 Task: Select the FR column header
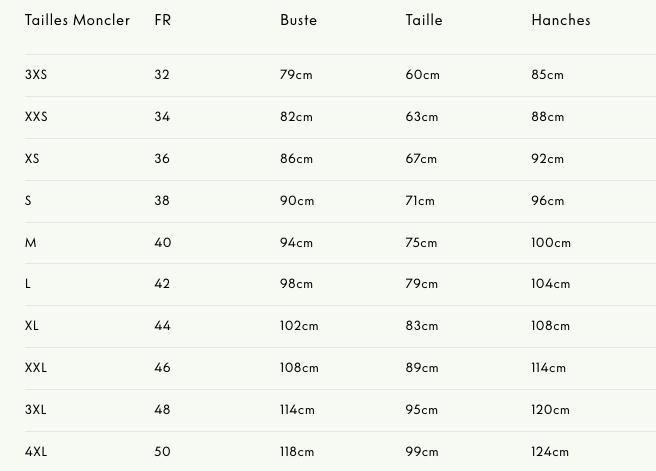(163, 20)
